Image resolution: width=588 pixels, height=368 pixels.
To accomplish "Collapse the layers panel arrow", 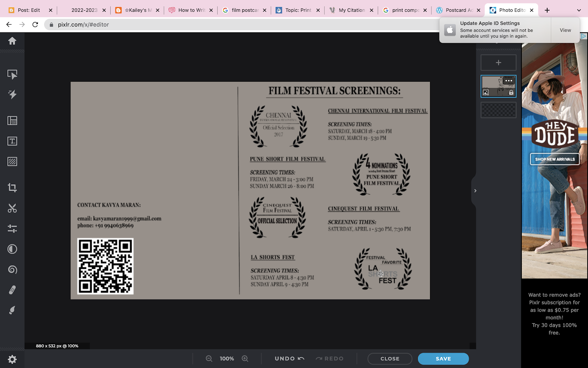I will point(475,191).
